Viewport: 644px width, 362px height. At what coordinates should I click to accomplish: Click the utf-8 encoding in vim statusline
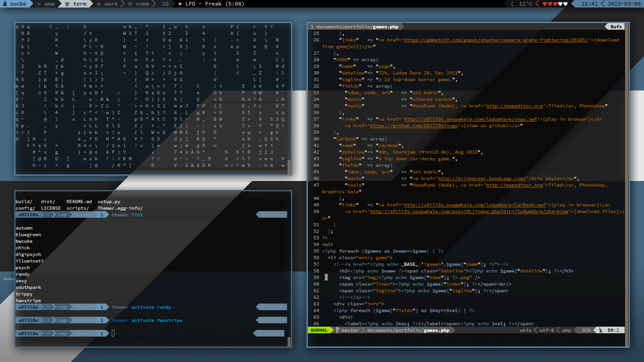pyautogui.click(x=547, y=330)
